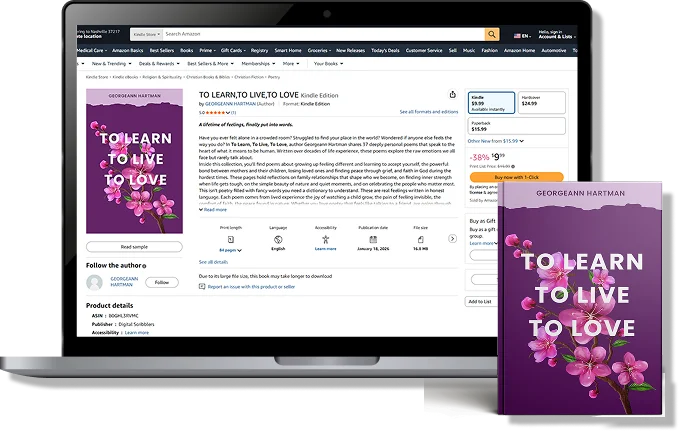The image size is (679, 431).
Task: Expand the 84 pages print length dropdown
Action: [230, 250]
